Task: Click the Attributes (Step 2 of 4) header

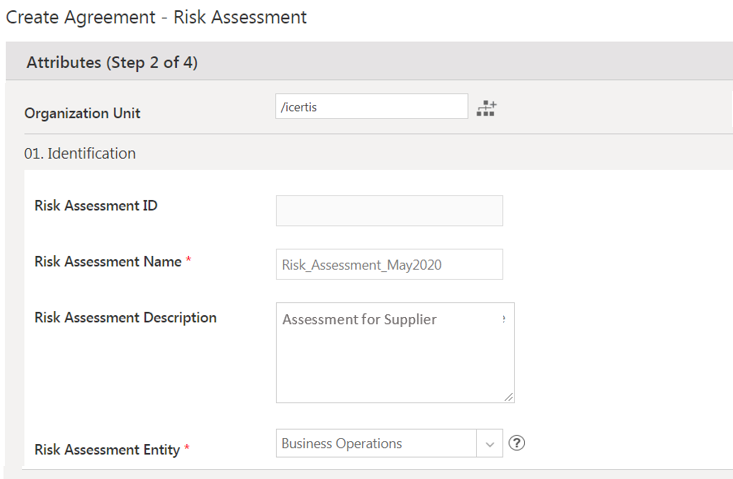Action: tap(112, 63)
